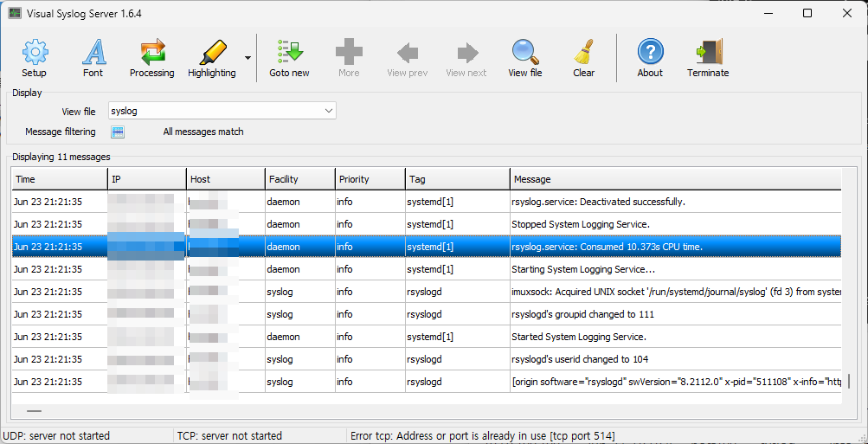
Task: Sort by the Priority column header
Action: tap(370, 179)
